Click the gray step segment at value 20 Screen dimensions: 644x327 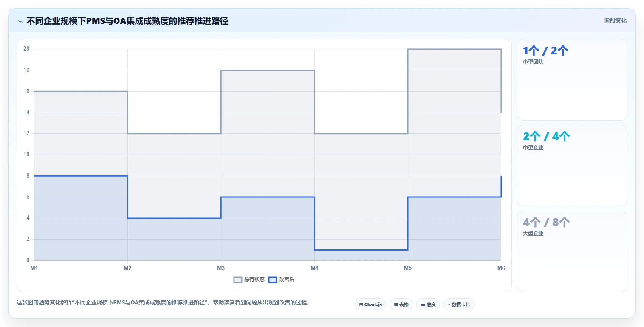pos(455,49)
